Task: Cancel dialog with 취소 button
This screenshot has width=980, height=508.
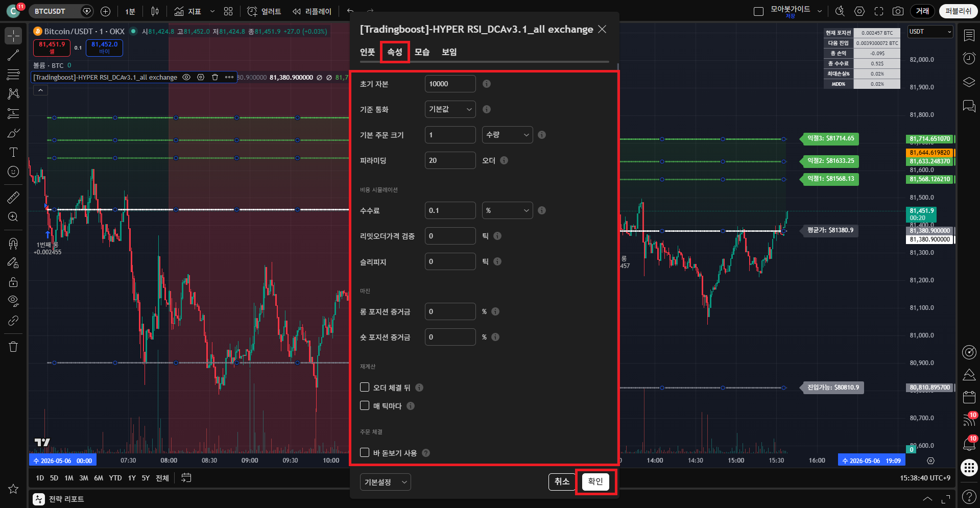Action: click(x=562, y=481)
